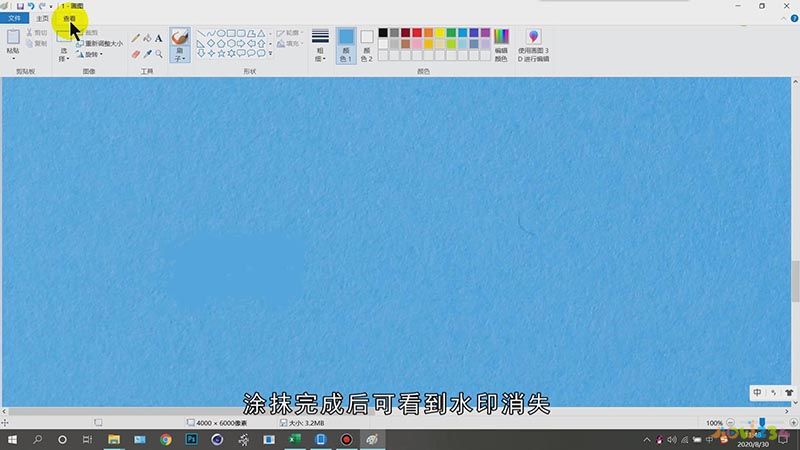Select the Eraser tool

tap(135, 54)
